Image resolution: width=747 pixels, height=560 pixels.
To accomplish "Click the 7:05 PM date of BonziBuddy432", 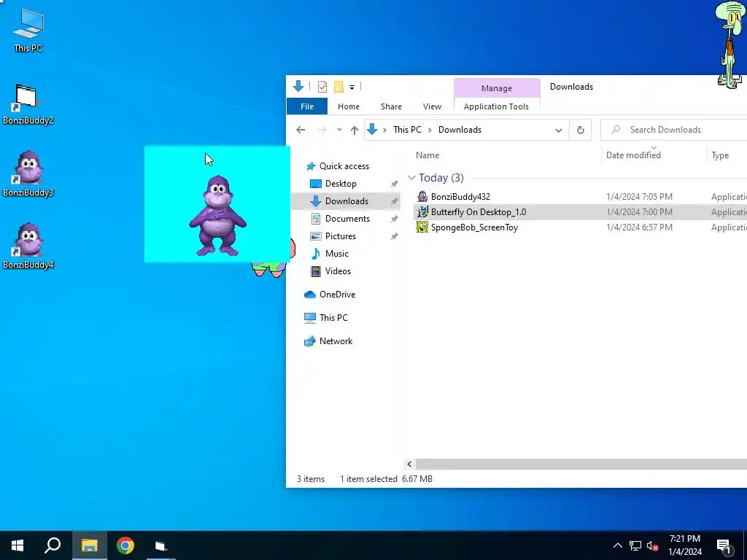I will [639, 197].
